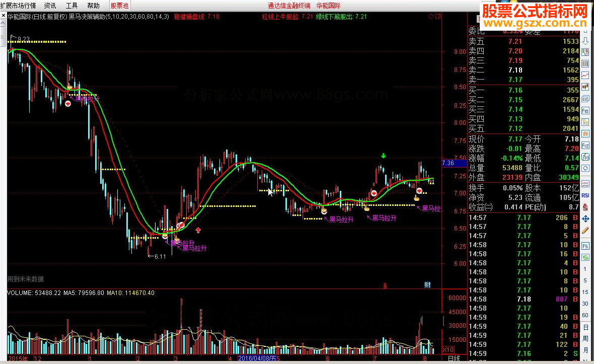
Task: Click the 14:58 trade row with volume 887
Action: tap(524, 299)
